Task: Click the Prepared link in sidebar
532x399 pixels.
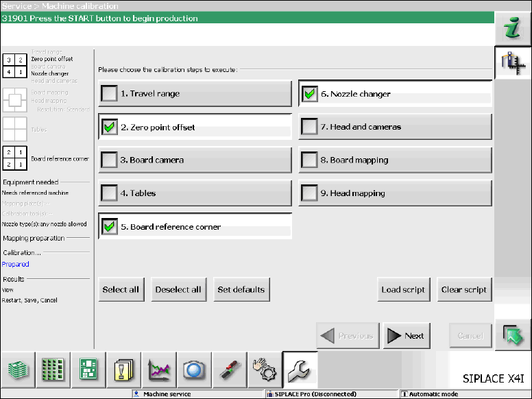Action: tap(15, 264)
